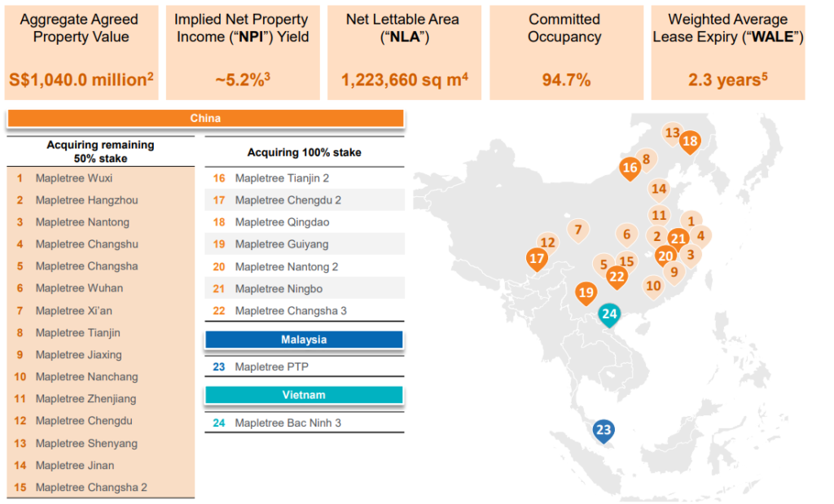The width and height of the screenshot is (834, 504).
Task: Click map pin number 22
Action: (617, 277)
